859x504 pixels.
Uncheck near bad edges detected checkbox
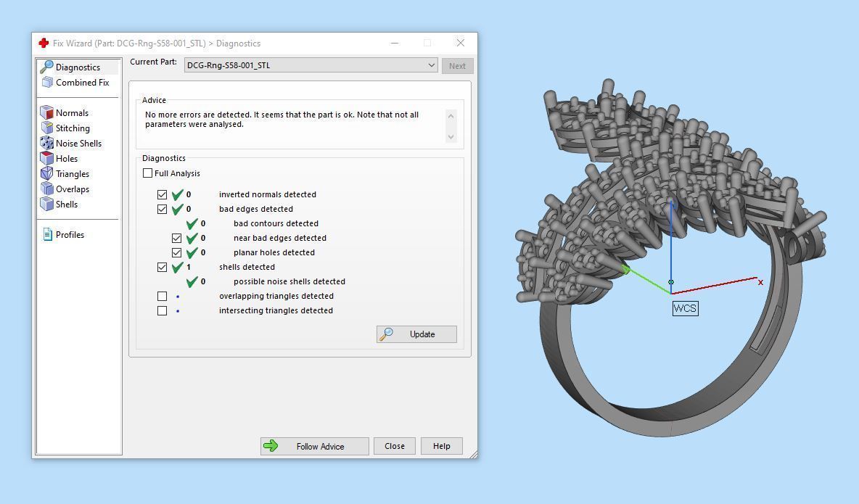[x=176, y=238]
